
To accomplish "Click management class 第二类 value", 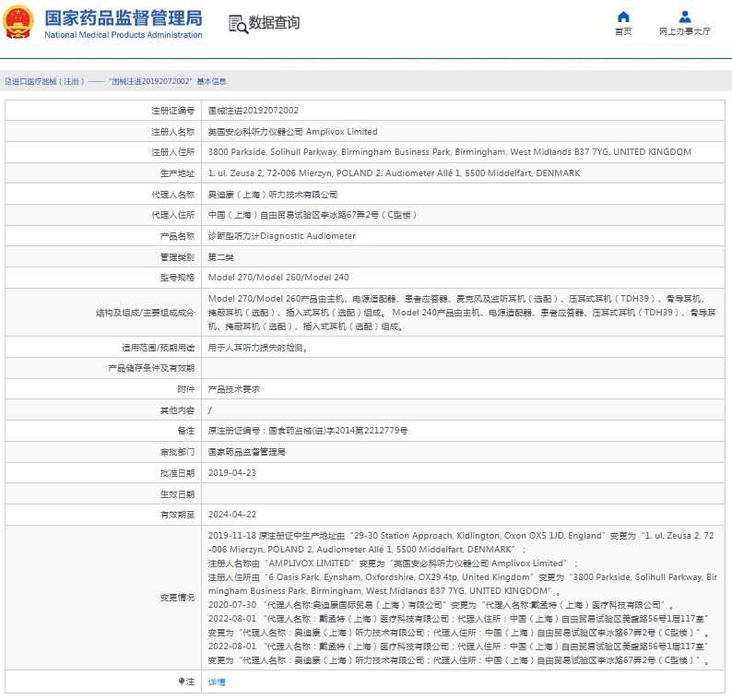I will pyautogui.click(x=221, y=256).
